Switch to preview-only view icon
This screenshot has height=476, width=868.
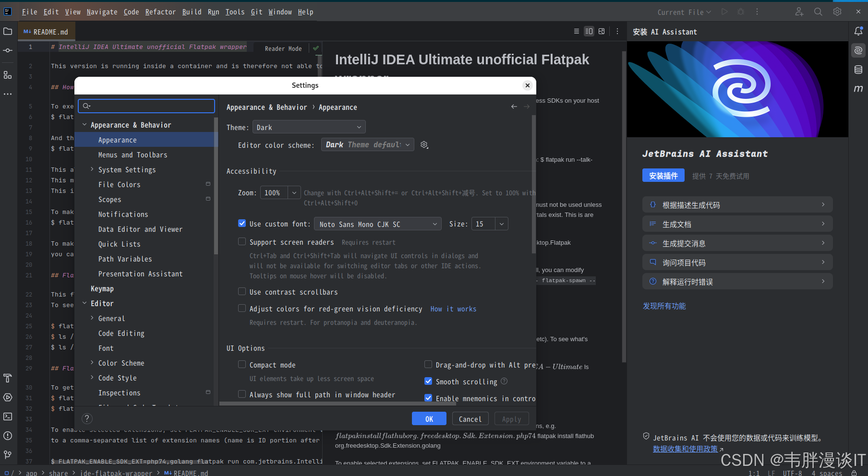coord(602,31)
